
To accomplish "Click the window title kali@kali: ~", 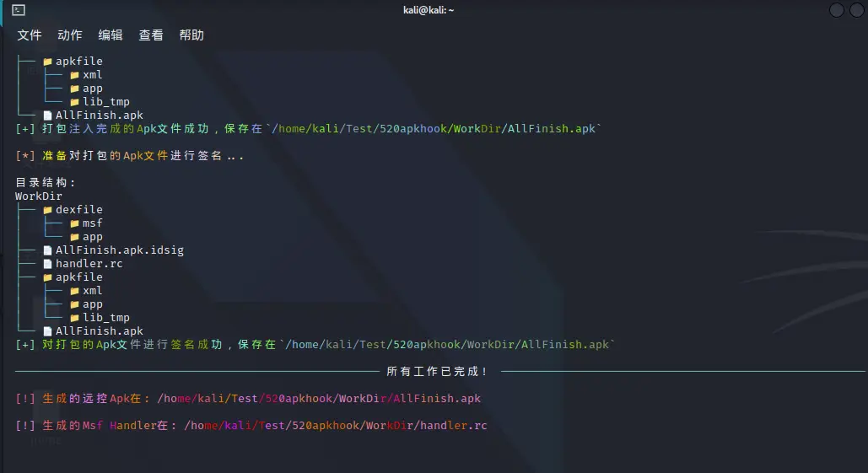I will [429, 10].
